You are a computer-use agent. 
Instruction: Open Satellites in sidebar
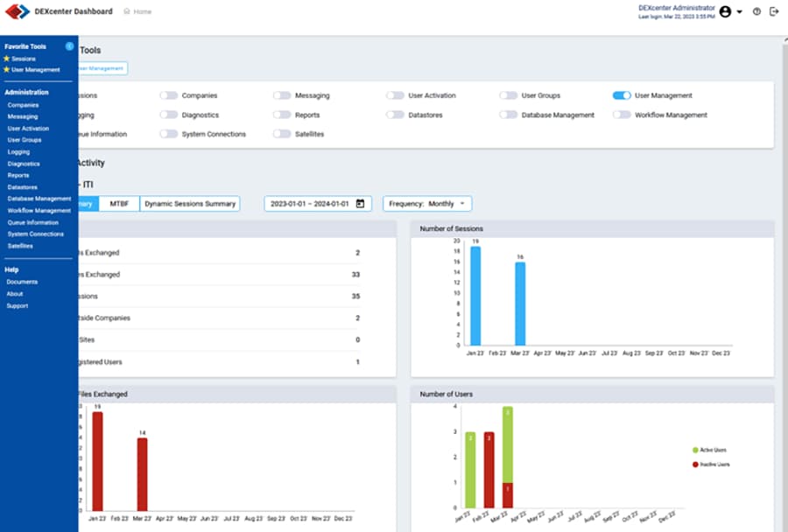(x=20, y=246)
